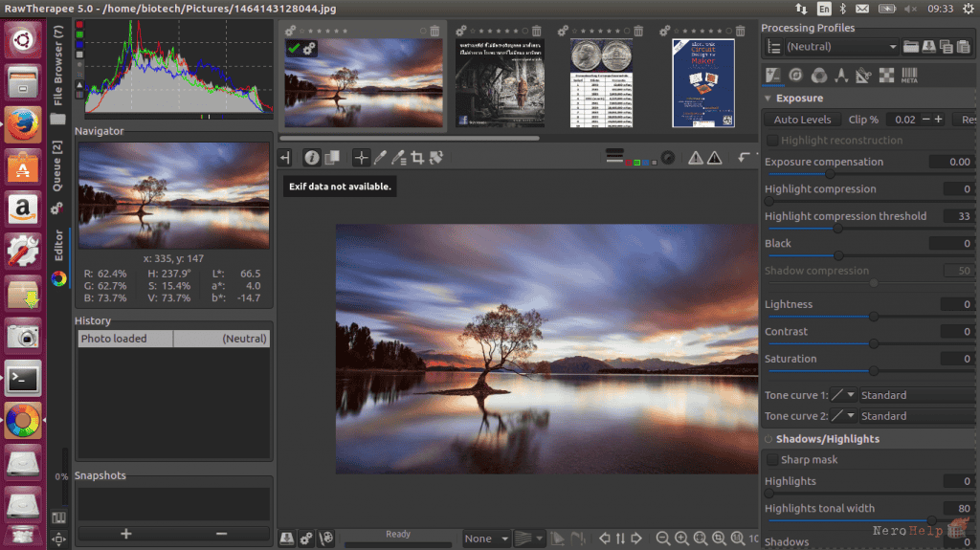
Task: Click the Auto Levels button
Action: coord(802,120)
